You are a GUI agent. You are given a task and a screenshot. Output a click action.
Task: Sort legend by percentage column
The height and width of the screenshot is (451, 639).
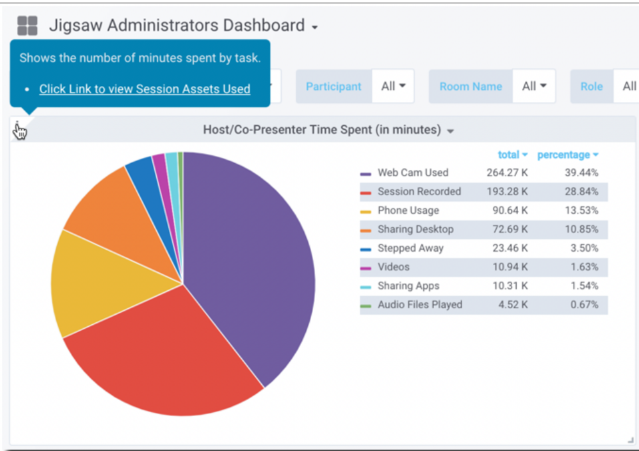tap(567, 155)
